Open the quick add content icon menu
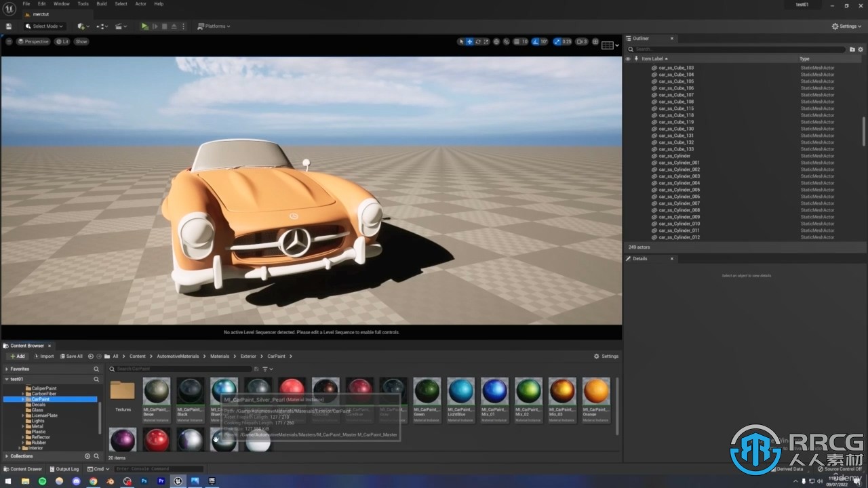Viewport: 868px width, 488px height. [83, 26]
